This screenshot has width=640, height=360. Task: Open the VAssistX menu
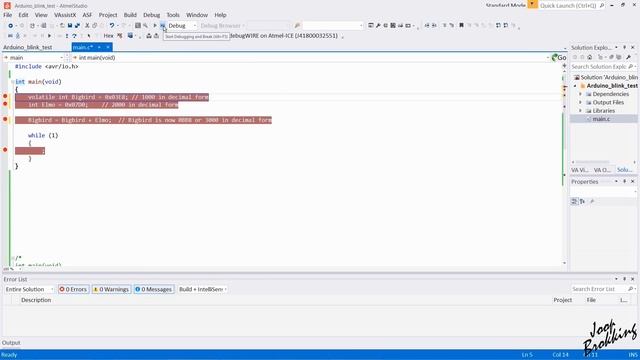click(65, 15)
